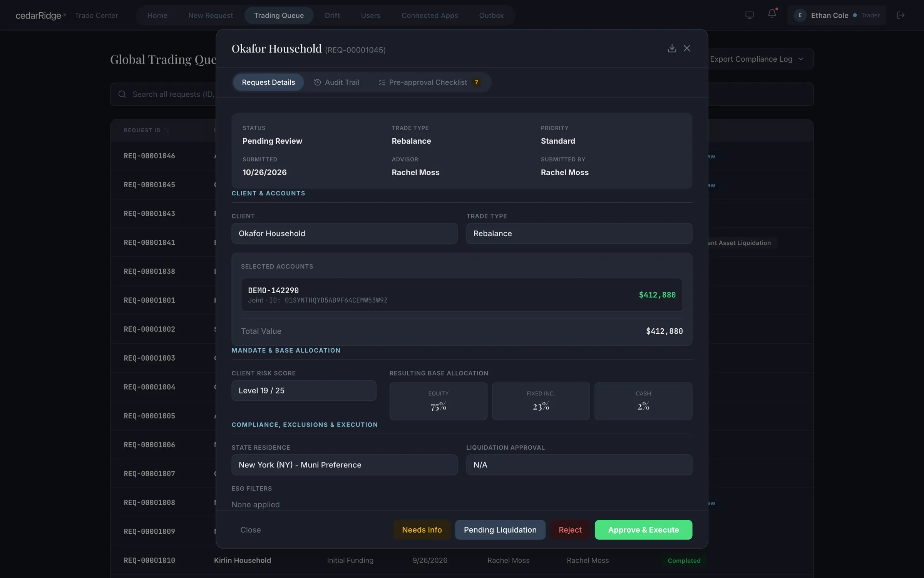Go to Home in top navigation
This screenshot has width=924, height=578.
(157, 15)
